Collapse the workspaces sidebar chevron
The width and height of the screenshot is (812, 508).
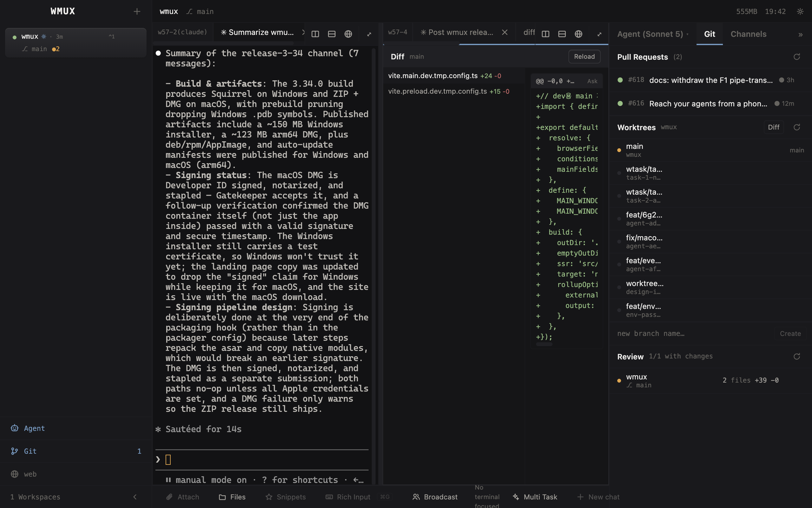pyautogui.click(x=135, y=497)
